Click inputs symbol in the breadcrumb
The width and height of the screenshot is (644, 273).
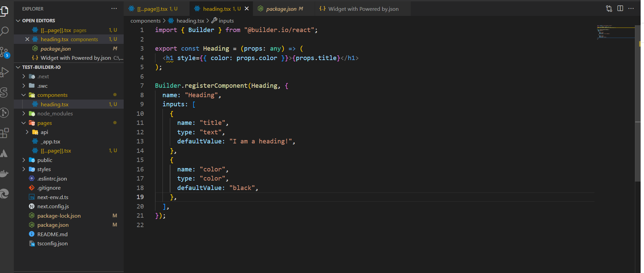pos(226,21)
